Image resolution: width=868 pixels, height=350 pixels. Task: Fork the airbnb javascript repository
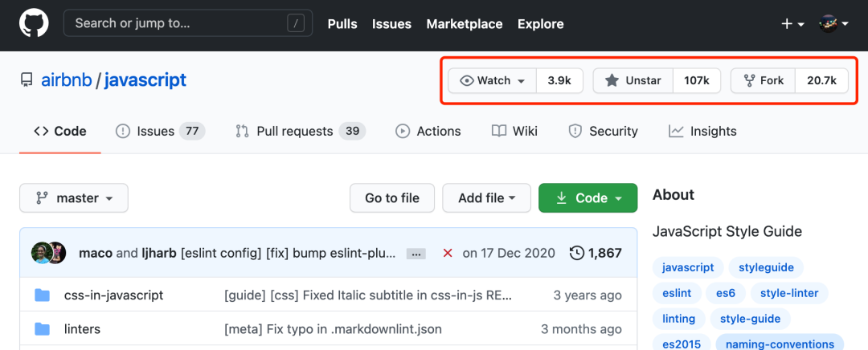(x=763, y=80)
